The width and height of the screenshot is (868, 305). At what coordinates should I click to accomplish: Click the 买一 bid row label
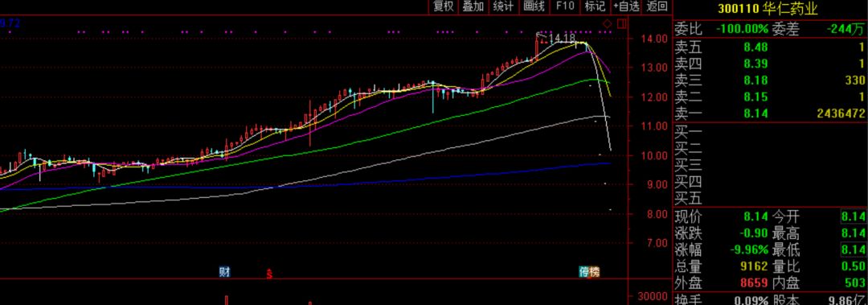click(x=687, y=132)
